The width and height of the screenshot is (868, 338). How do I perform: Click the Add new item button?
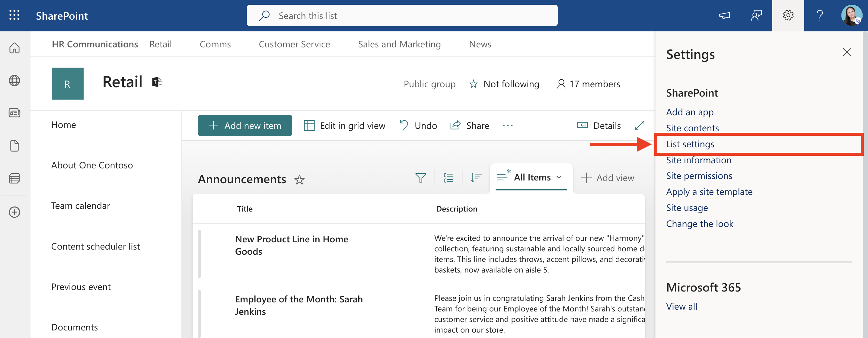(x=245, y=125)
